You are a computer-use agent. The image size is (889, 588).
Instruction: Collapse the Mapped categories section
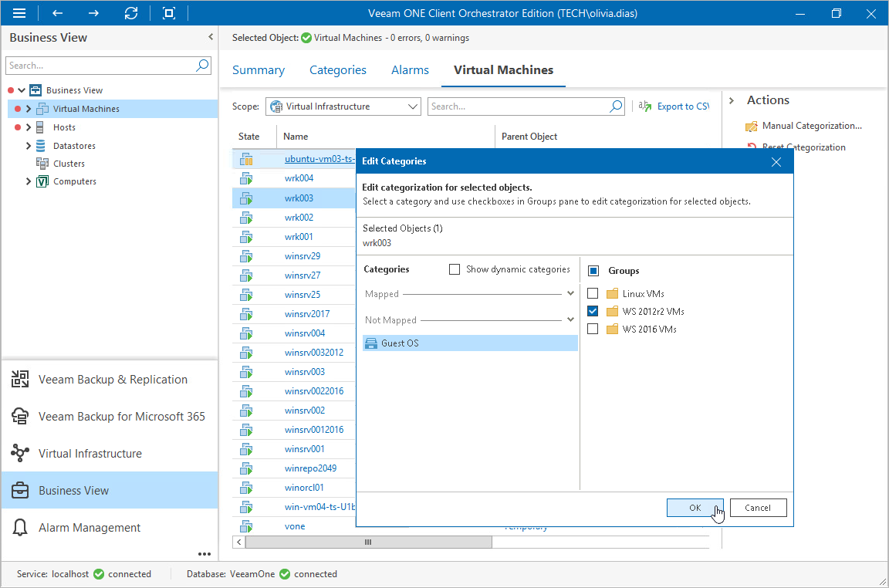(x=570, y=293)
